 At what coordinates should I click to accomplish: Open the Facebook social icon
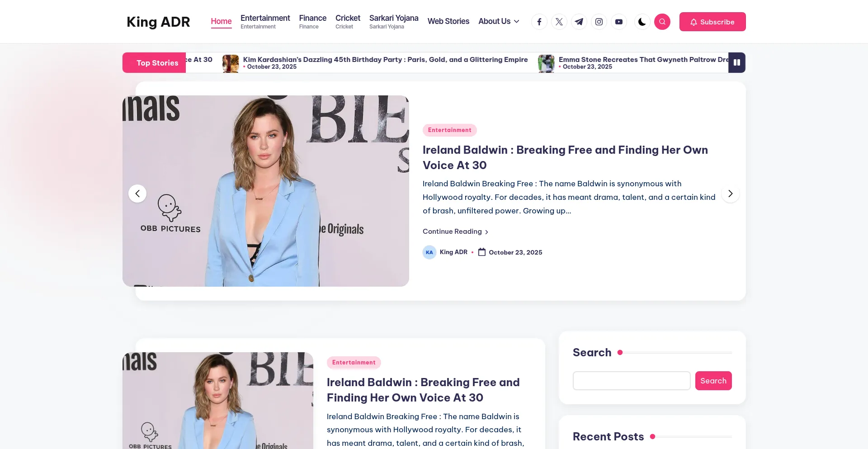pos(539,22)
